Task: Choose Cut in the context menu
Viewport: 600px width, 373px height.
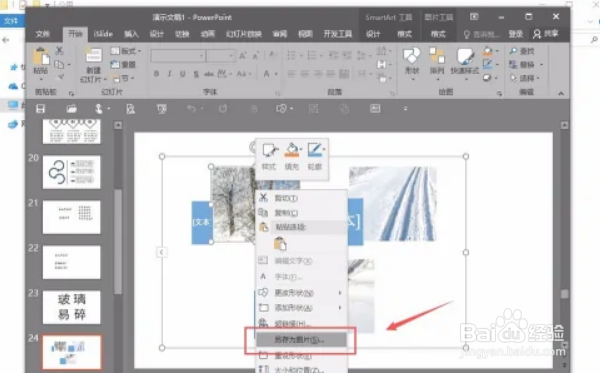Action: click(x=301, y=198)
